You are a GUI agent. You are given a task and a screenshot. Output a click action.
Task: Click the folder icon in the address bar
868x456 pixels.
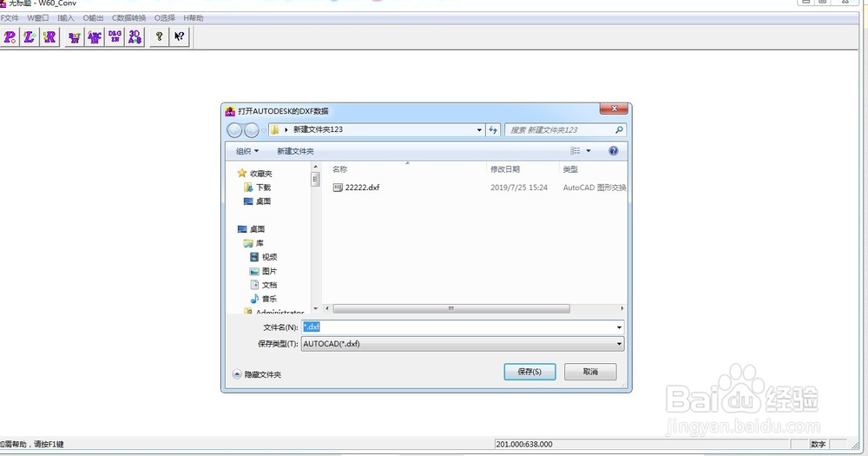[x=274, y=129]
